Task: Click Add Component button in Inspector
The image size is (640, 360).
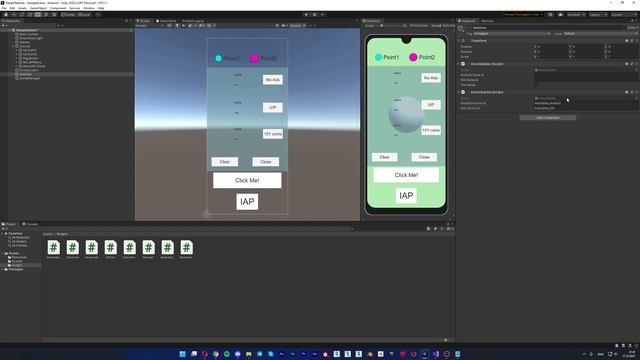Action: click(548, 118)
